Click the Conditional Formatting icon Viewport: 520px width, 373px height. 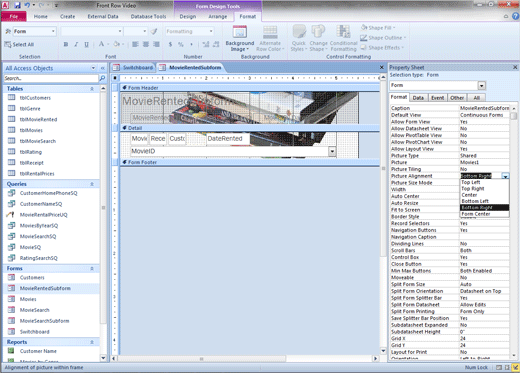pyautogui.click(x=343, y=38)
